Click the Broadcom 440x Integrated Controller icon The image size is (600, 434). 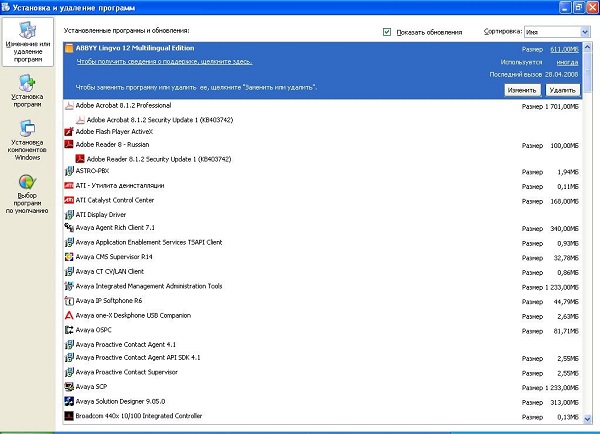69,416
